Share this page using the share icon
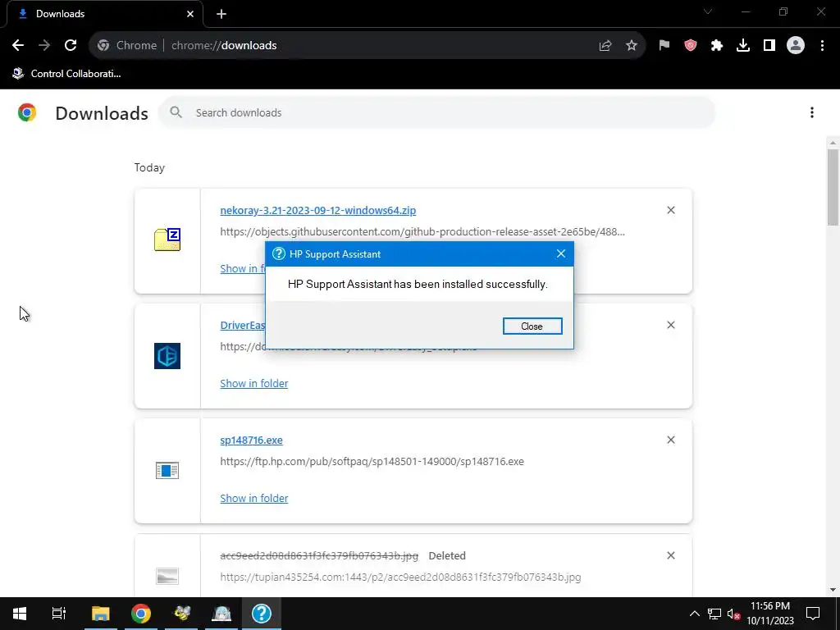This screenshot has height=630, width=840. [x=605, y=46]
